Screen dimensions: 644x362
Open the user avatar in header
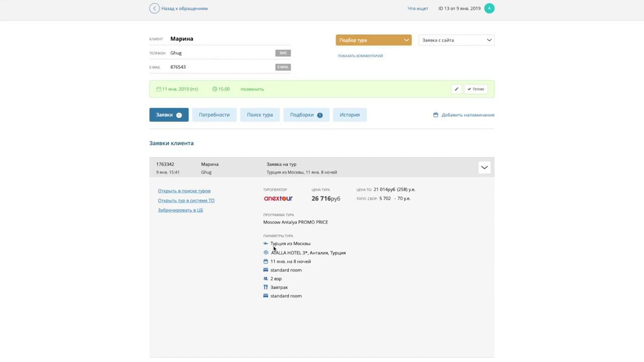[x=489, y=9]
